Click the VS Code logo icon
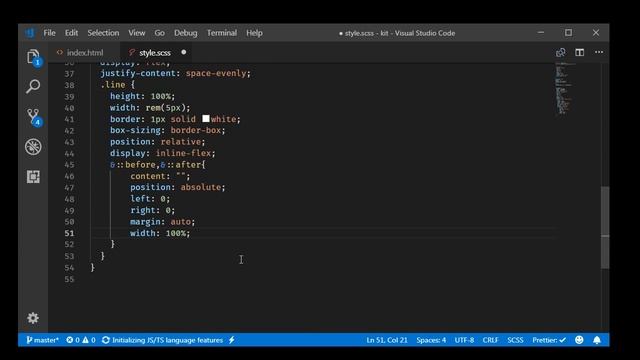The image size is (640, 360). [30, 33]
